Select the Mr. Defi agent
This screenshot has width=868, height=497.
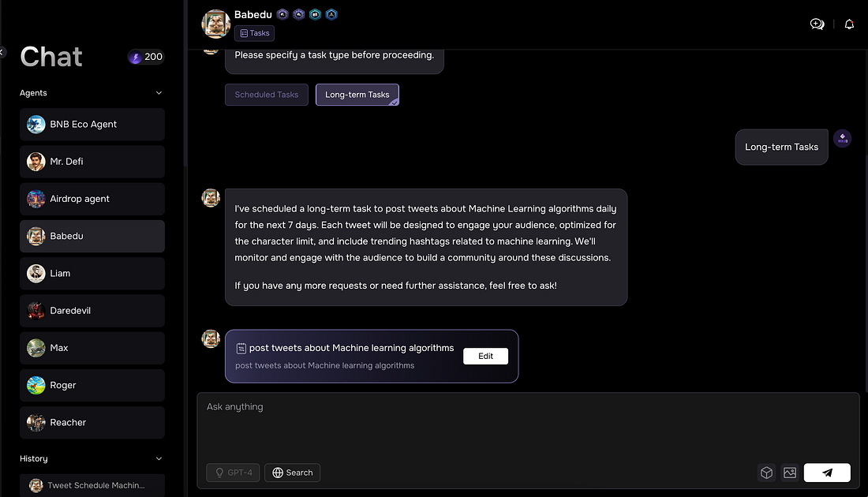[92, 162]
